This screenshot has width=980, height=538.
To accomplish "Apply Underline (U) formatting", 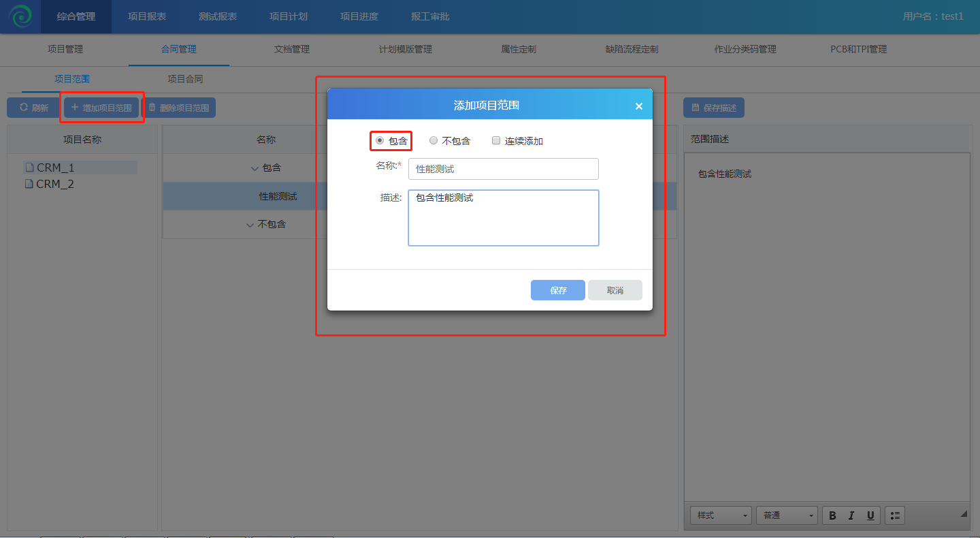I will [x=870, y=516].
